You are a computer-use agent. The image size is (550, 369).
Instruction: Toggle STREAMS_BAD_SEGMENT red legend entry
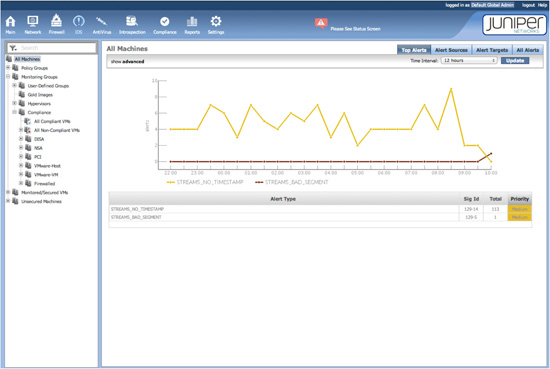click(291, 182)
